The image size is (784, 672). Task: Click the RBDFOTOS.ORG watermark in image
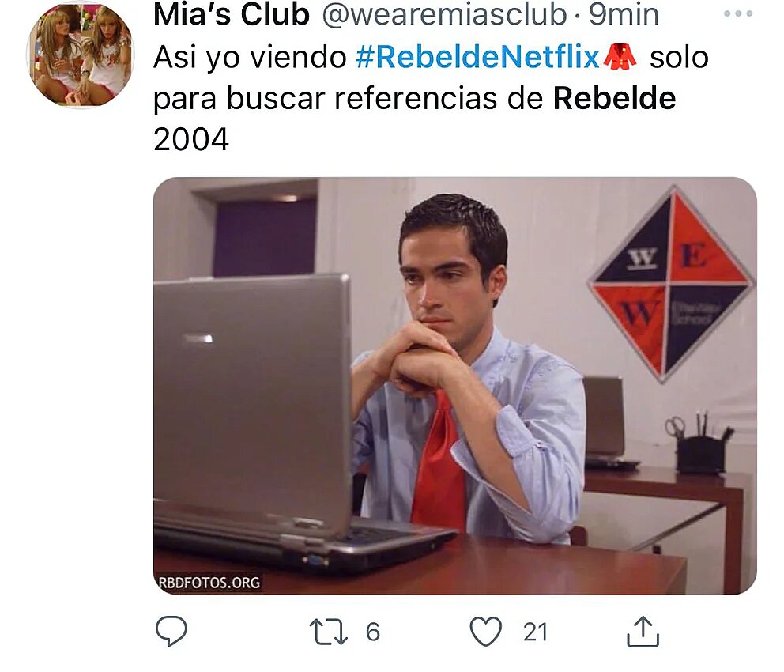point(209,583)
